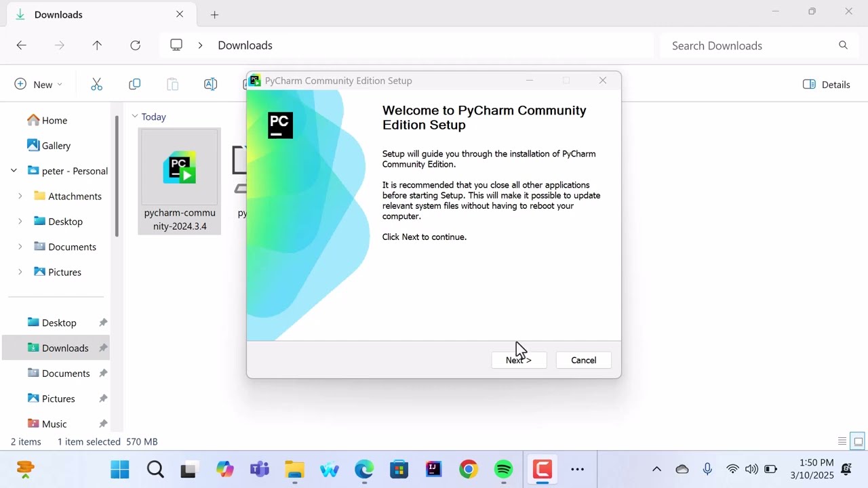Switch to details list view
Image resolution: width=868 pixels, height=488 pixels.
tap(842, 441)
